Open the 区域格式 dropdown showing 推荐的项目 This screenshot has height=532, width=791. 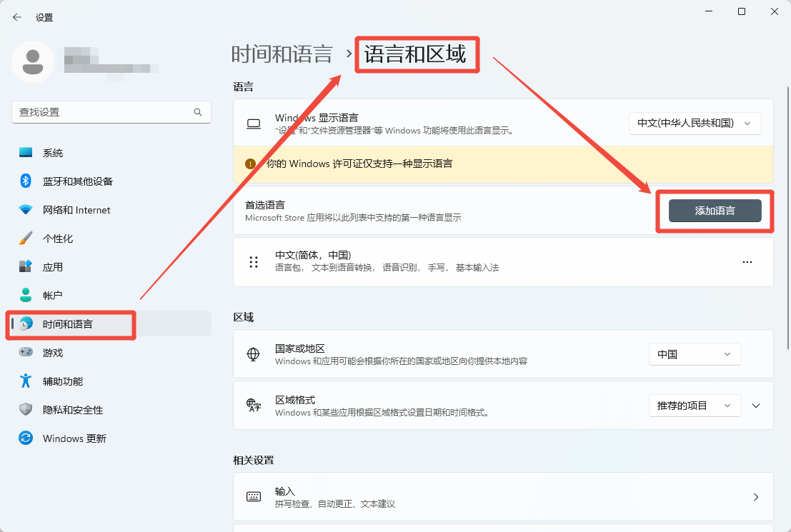click(695, 406)
